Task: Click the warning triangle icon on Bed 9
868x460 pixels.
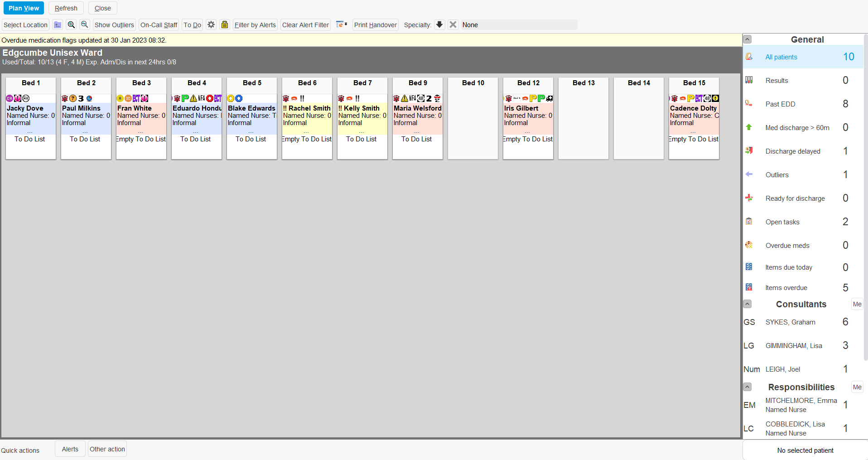Action: pyautogui.click(x=405, y=98)
